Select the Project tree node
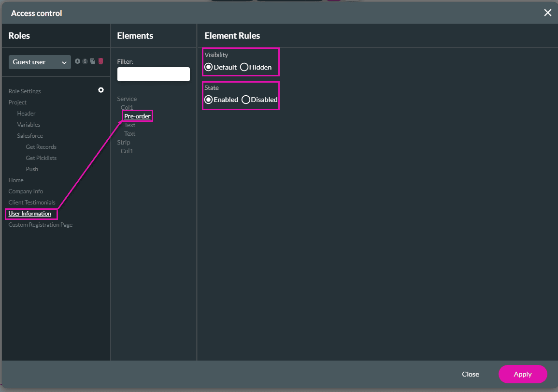The height and width of the screenshot is (392, 558). tap(17, 102)
